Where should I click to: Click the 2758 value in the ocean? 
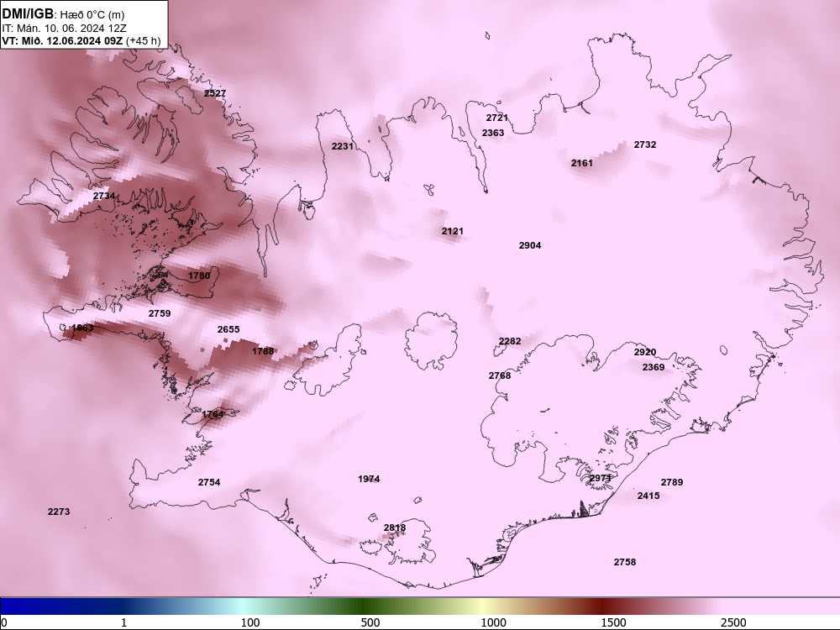(625, 562)
